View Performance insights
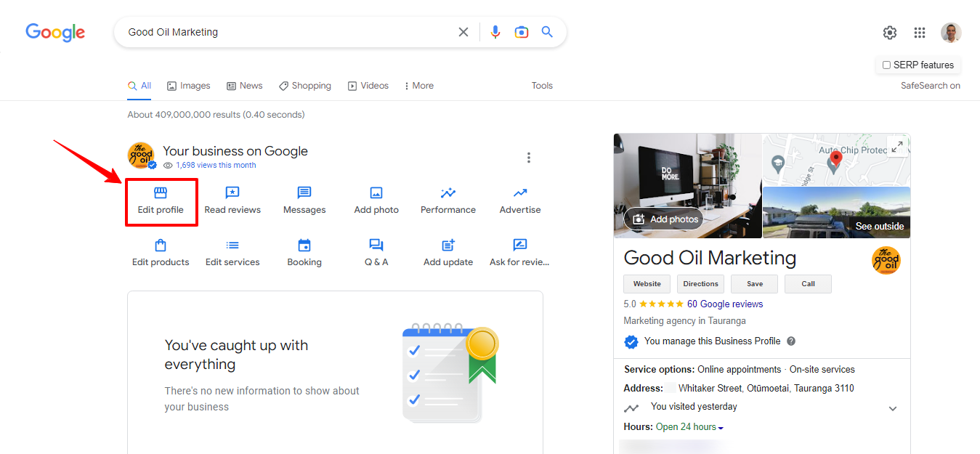 point(448,200)
